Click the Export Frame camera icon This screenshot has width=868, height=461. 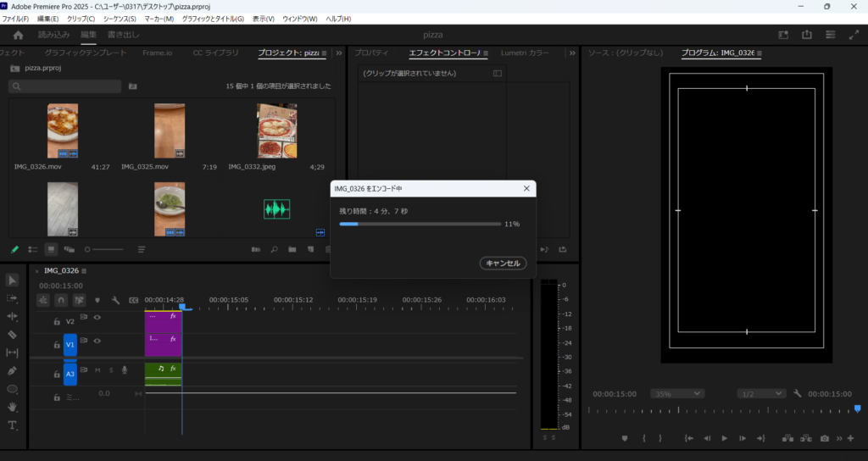[x=825, y=438]
